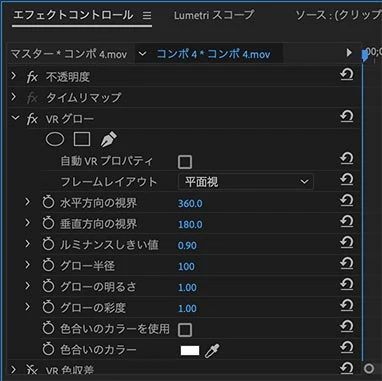Click the グロー半径 value 100

(186, 266)
